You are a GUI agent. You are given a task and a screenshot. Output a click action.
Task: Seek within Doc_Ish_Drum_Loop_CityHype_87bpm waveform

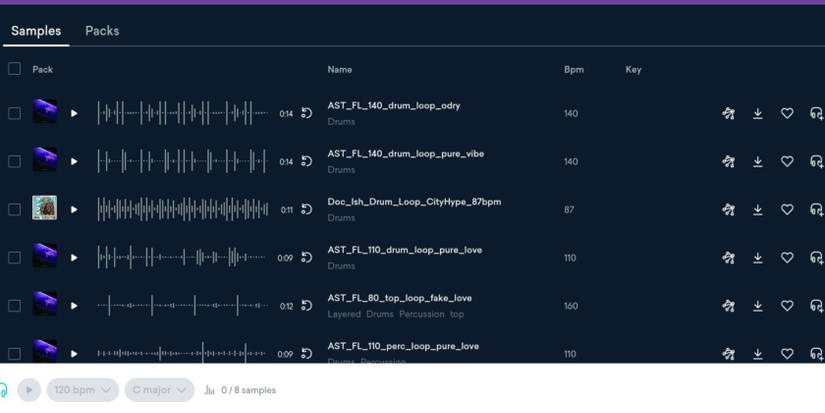point(182,209)
